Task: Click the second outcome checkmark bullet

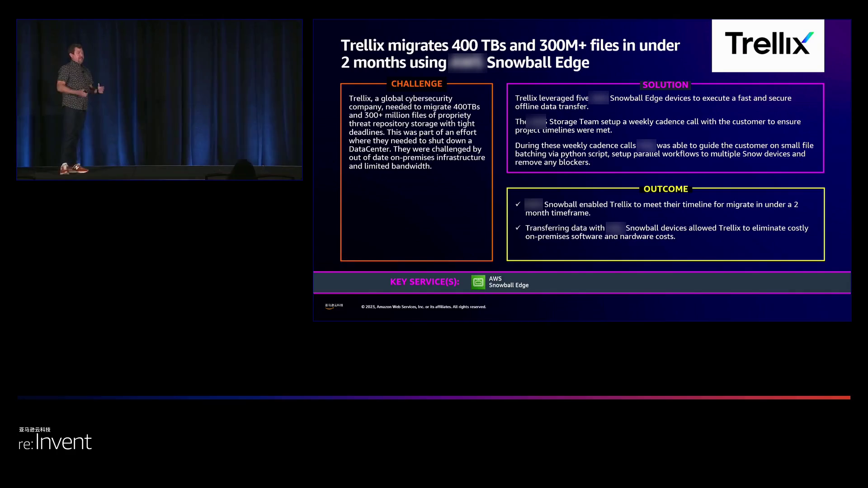Action: click(518, 228)
